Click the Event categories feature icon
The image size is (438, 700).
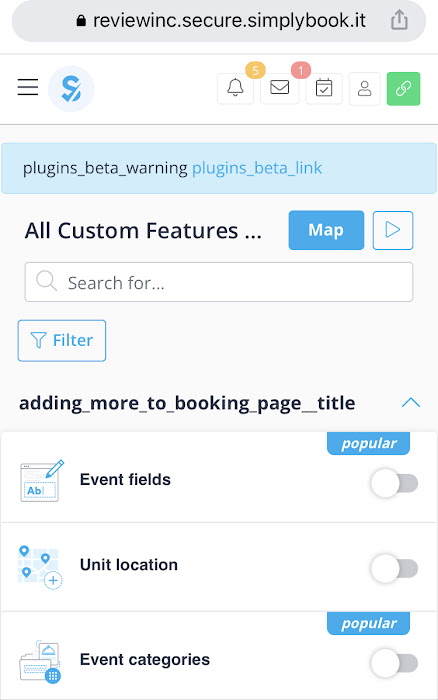tap(40, 661)
